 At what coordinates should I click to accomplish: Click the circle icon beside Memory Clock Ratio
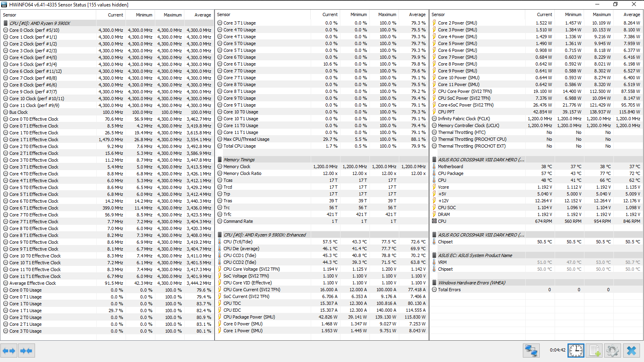pos(220,173)
